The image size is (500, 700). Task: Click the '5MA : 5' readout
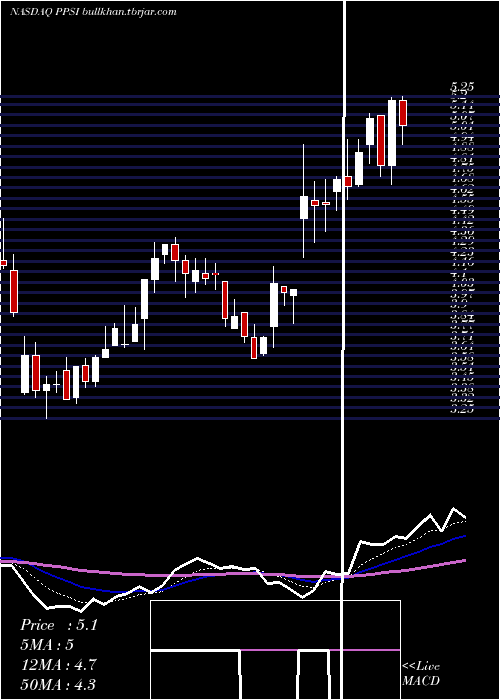(47, 645)
